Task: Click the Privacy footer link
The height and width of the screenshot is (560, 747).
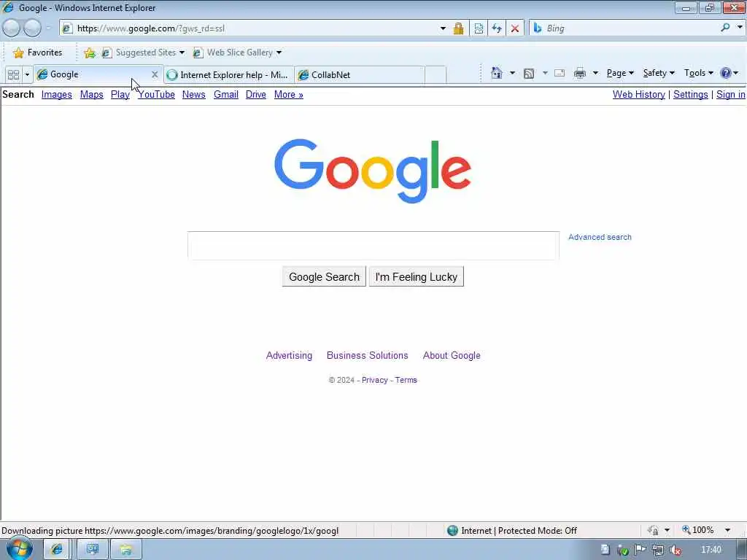Action: coord(375,380)
